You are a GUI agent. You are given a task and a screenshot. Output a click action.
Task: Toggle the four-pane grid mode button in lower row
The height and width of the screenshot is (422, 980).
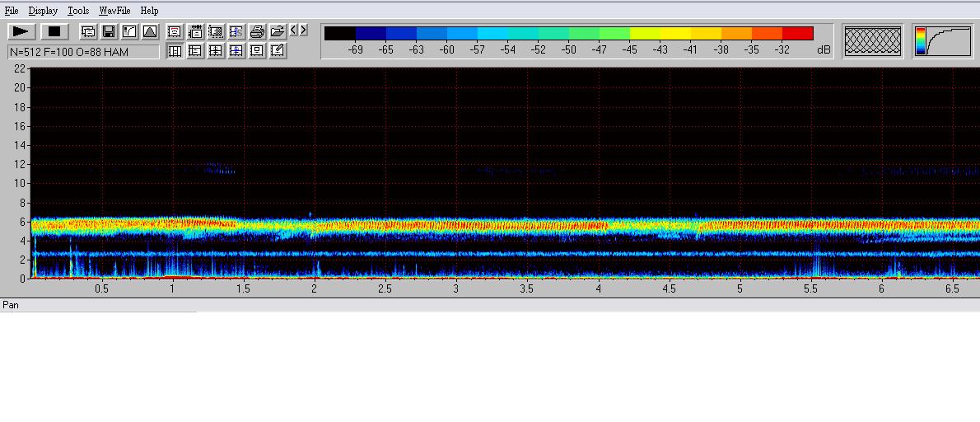pos(216,51)
